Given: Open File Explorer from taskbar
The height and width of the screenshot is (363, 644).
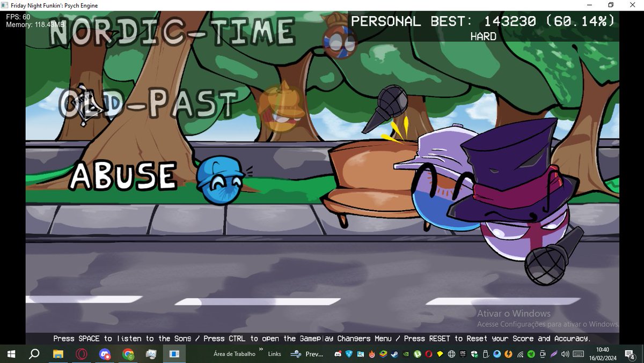Looking at the screenshot, I should point(58,354).
